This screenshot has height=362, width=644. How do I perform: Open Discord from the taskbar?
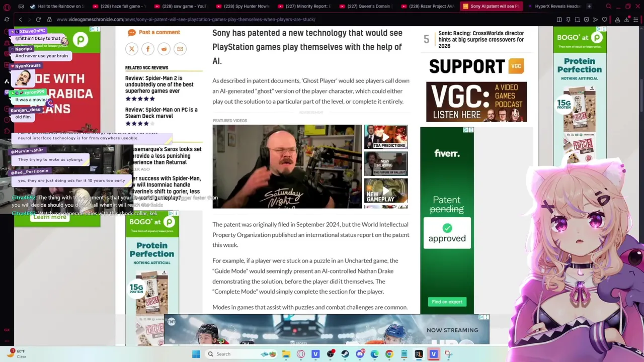360,354
